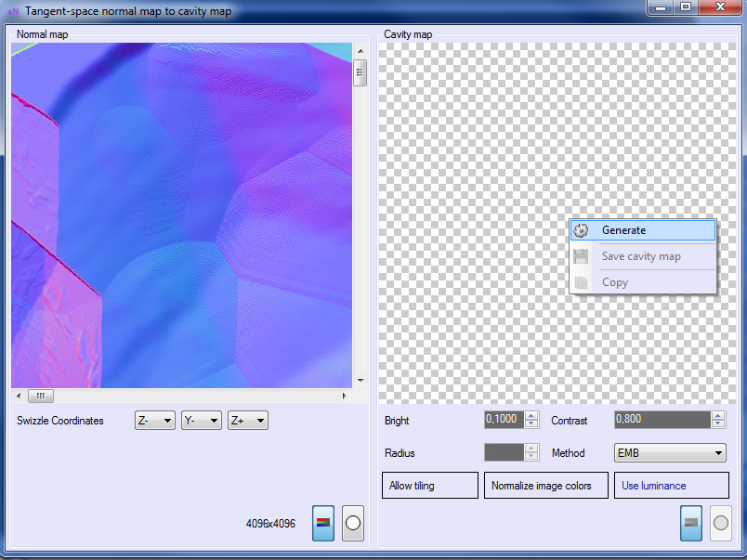Image resolution: width=747 pixels, height=560 pixels.
Task: Click the Radius spinner down arrow
Action: tap(531, 456)
